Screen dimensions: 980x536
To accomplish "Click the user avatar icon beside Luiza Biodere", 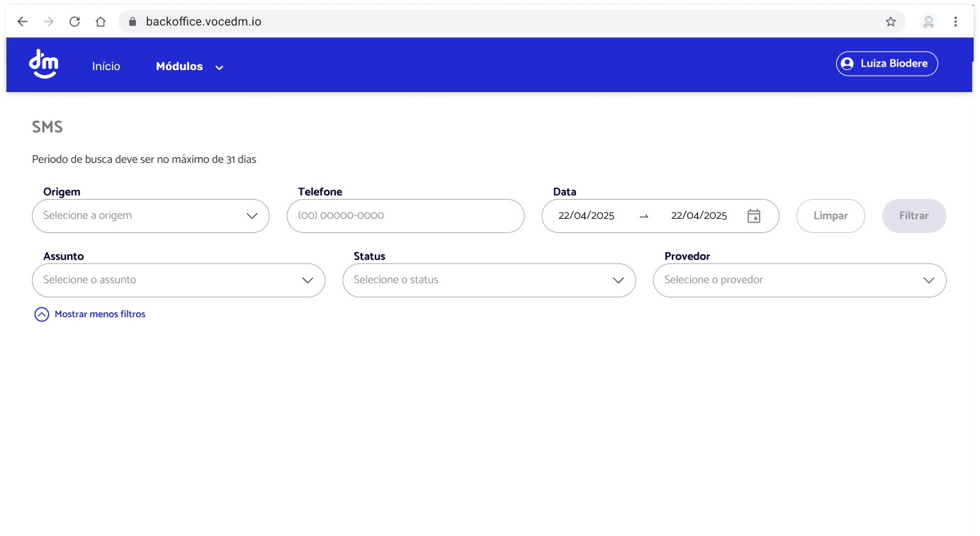I will [x=847, y=63].
